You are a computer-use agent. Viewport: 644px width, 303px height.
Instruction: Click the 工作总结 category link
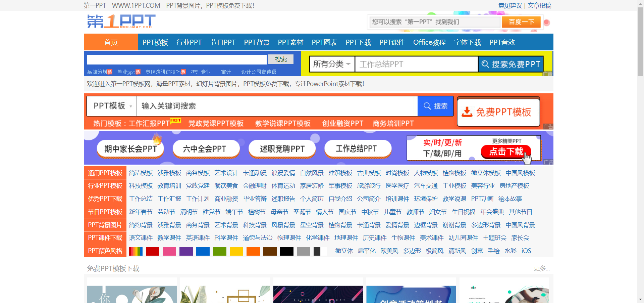pyautogui.click(x=141, y=199)
